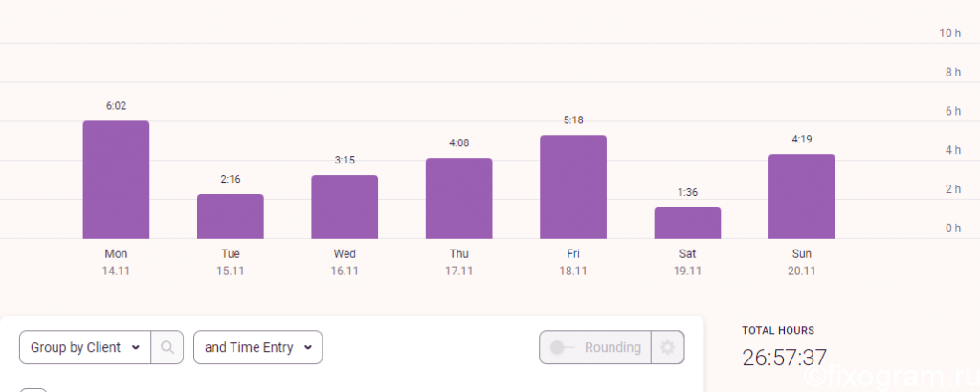Click the chevron in Group by Client
Viewport: 980px width, 392px height.
pos(136,348)
